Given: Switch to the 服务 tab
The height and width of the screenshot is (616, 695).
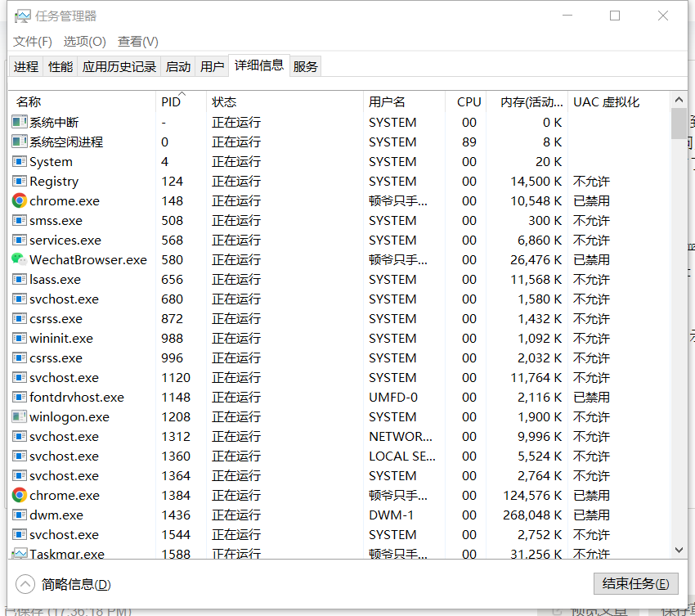Looking at the screenshot, I should tap(306, 66).
